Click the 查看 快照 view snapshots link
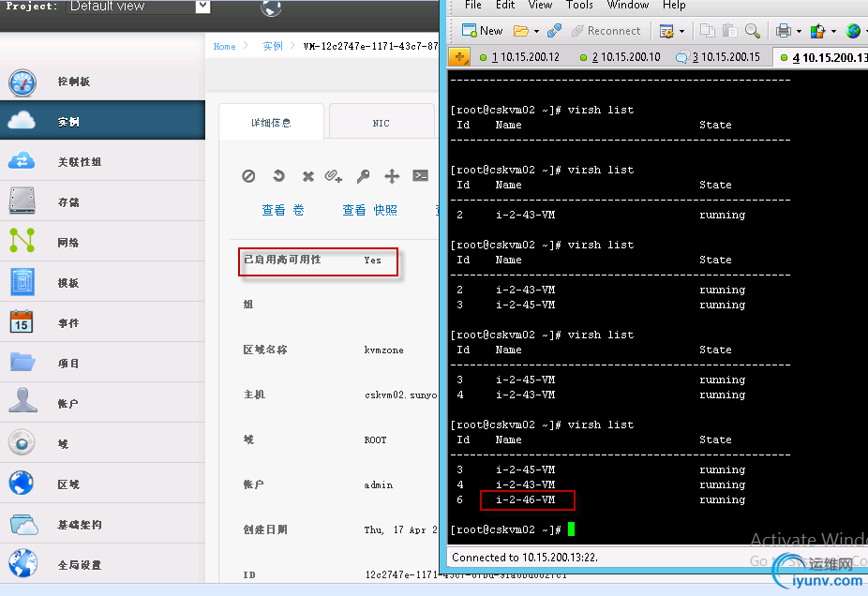The image size is (868, 596). 369,210
